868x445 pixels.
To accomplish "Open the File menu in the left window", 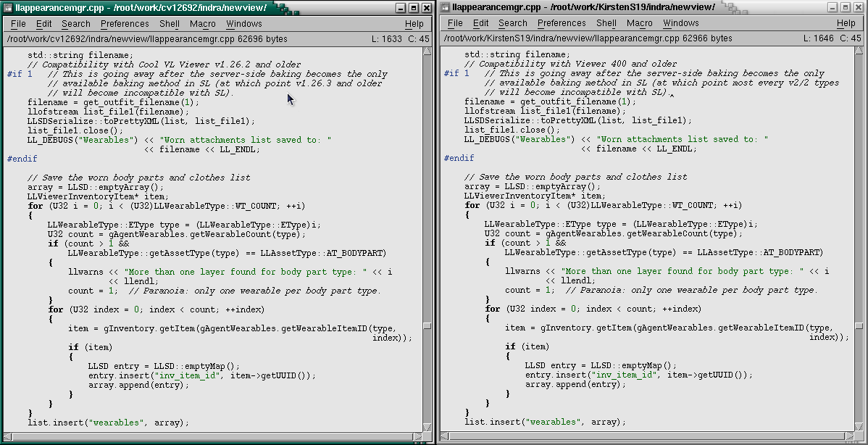I will pyautogui.click(x=18, y=24).
